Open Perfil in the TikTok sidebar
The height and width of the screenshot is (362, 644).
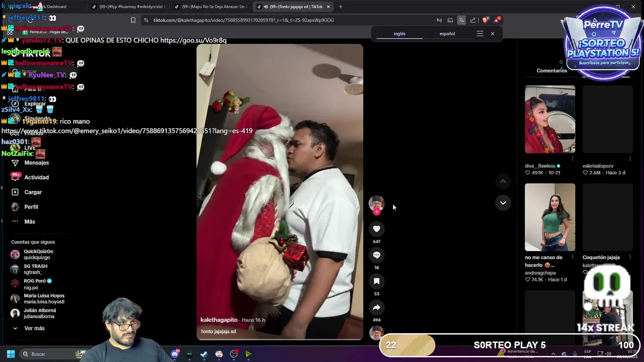(25, 207)
